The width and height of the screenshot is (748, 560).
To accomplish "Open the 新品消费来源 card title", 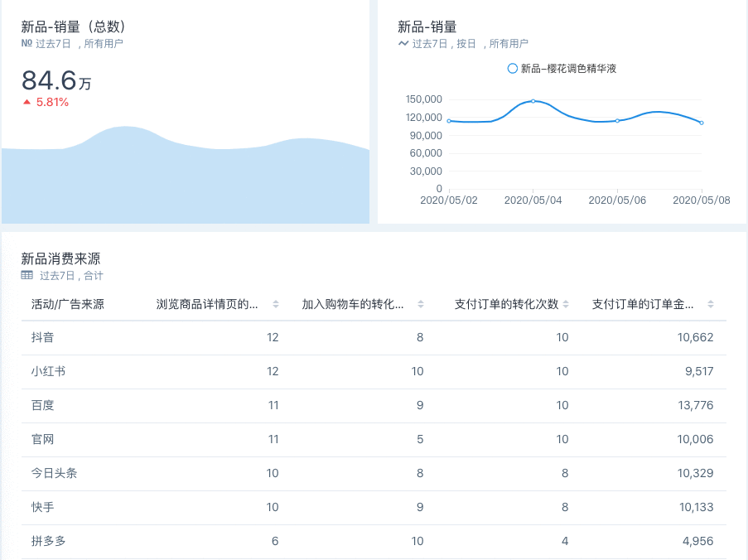I will (x=60, y=259).
